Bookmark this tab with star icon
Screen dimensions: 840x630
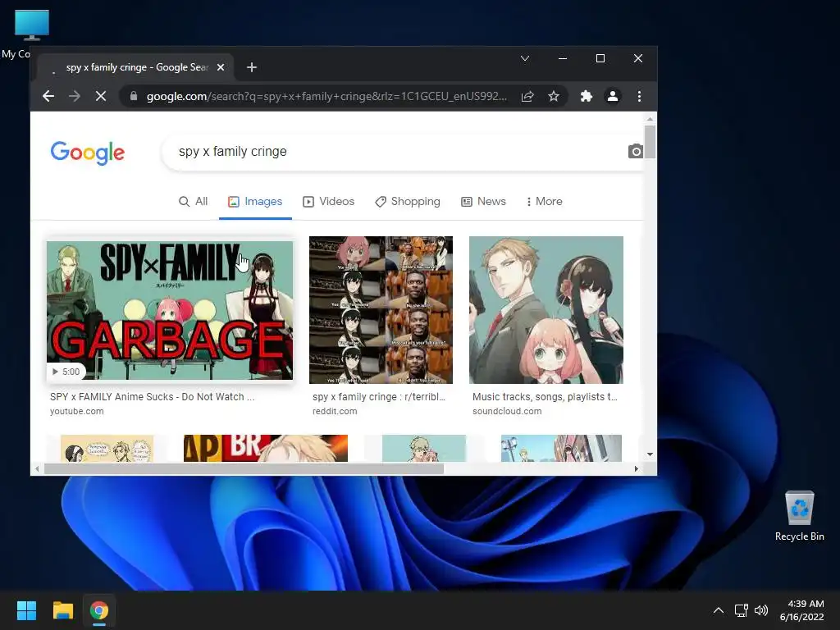click(x=554, y=97)
